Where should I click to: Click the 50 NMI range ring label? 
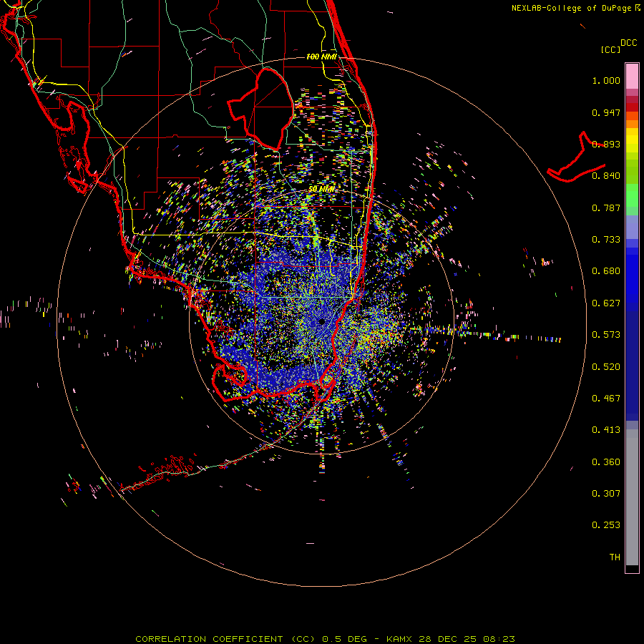[321, 189]
